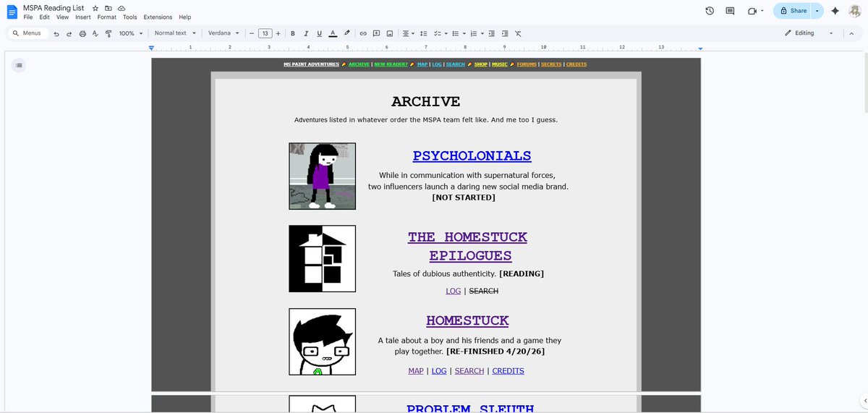Click the NEW READER? link in top banner

tap(391, 64)
